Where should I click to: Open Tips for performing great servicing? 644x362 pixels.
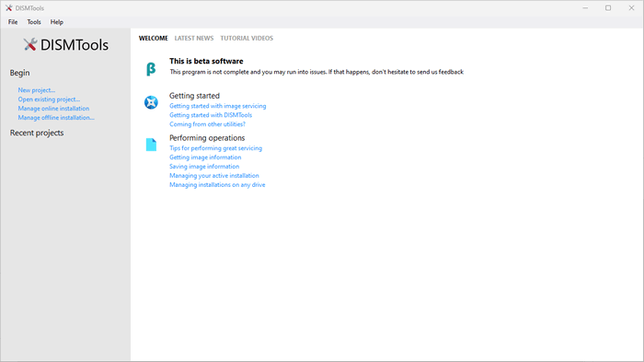point(215,148)
